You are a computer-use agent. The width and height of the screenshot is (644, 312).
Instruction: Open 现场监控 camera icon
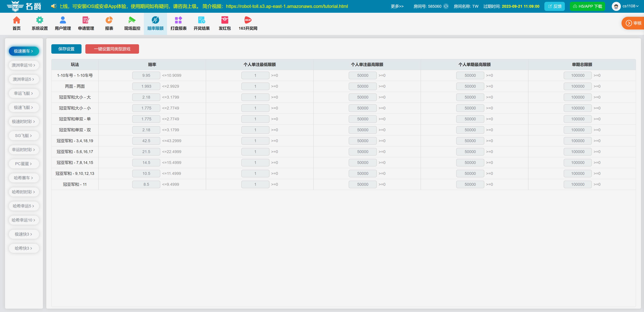click(132, 20)
